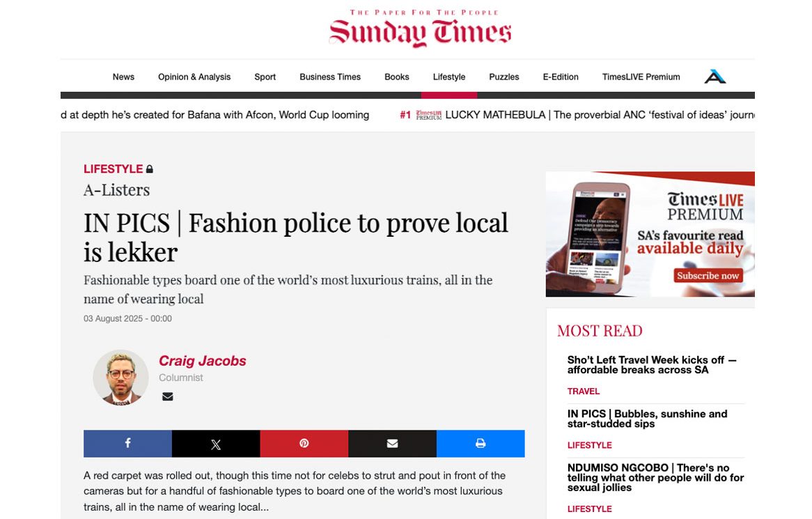812x519 pixels.
Task: Read Sho't Left Travel Week article
Action: tap(651, 365)
